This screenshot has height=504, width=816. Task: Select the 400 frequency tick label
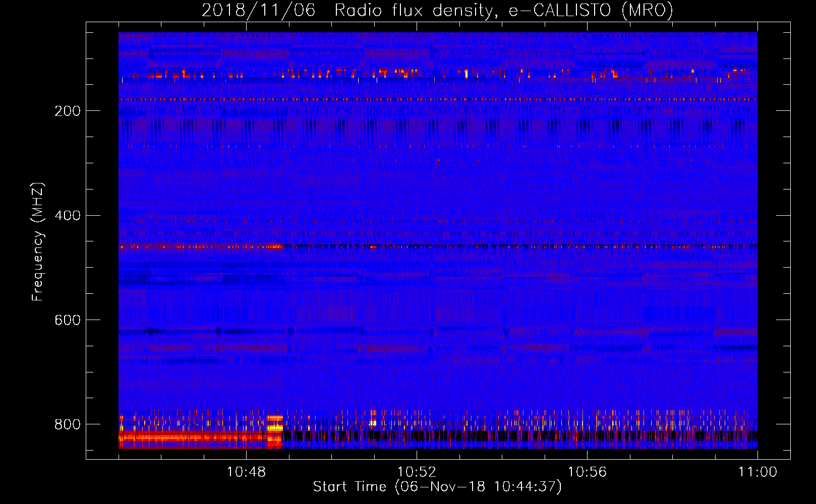click(68, 216)
